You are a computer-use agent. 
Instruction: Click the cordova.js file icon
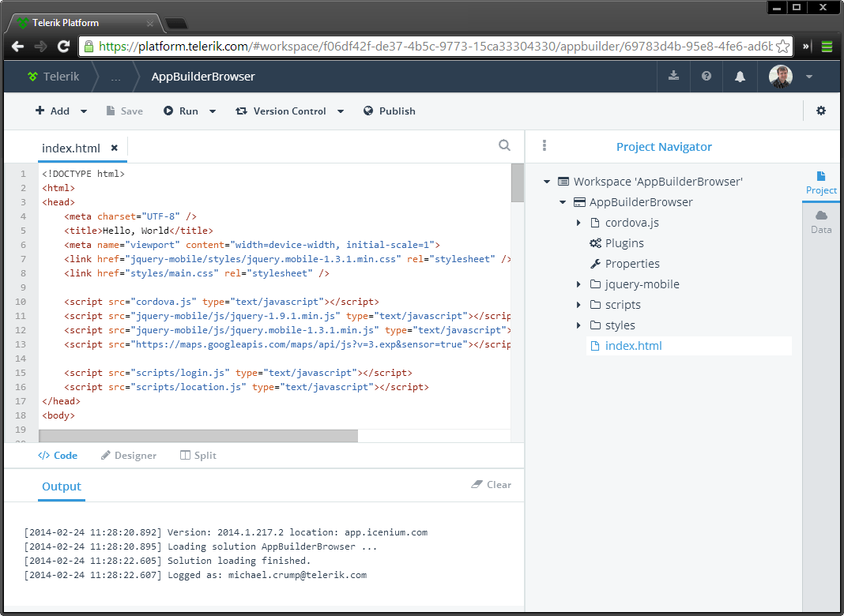click(595, 223)
